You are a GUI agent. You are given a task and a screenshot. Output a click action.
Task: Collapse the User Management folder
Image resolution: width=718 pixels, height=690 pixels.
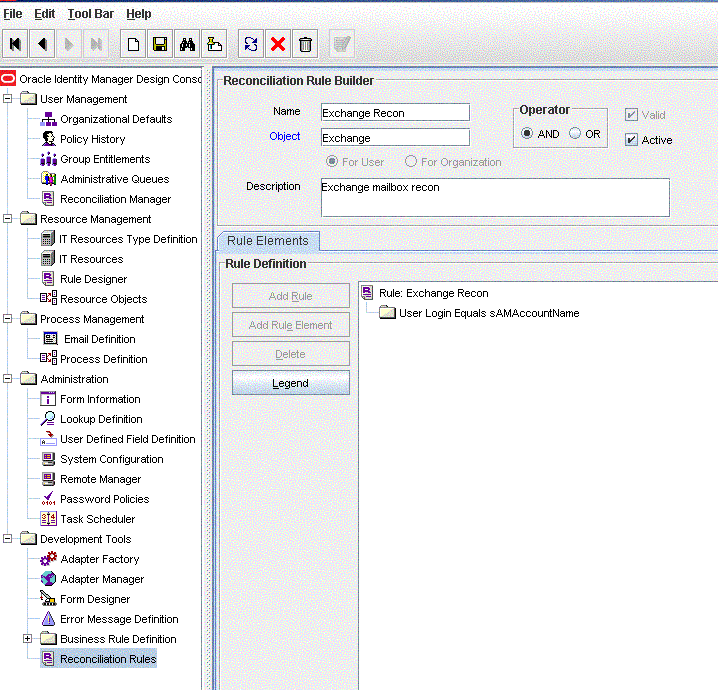7,98
